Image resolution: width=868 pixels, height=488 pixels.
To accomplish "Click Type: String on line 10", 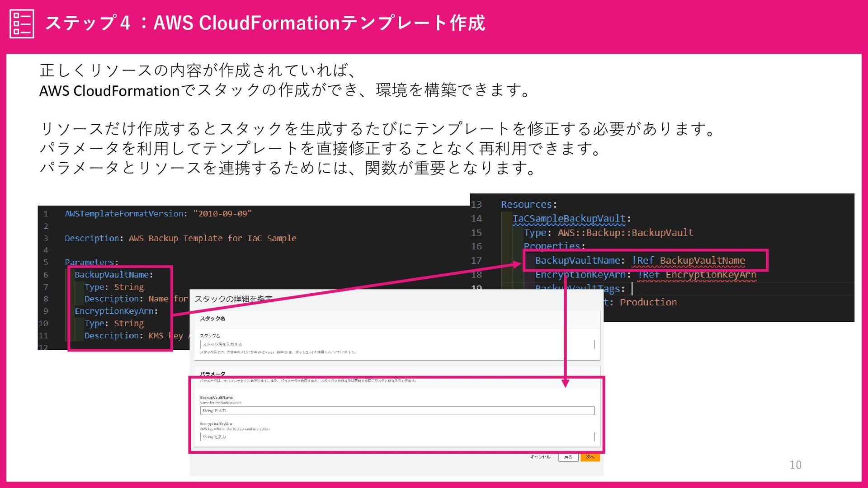I will click(114, 324).
